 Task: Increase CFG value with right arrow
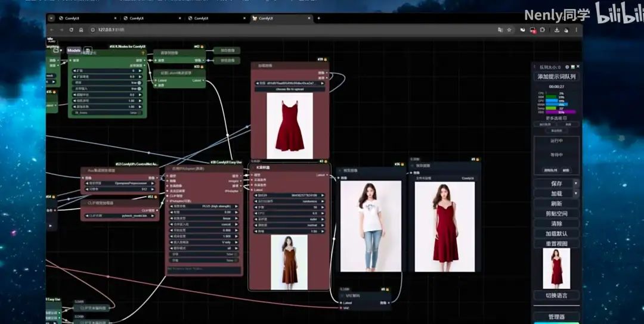tap(323, 213)
